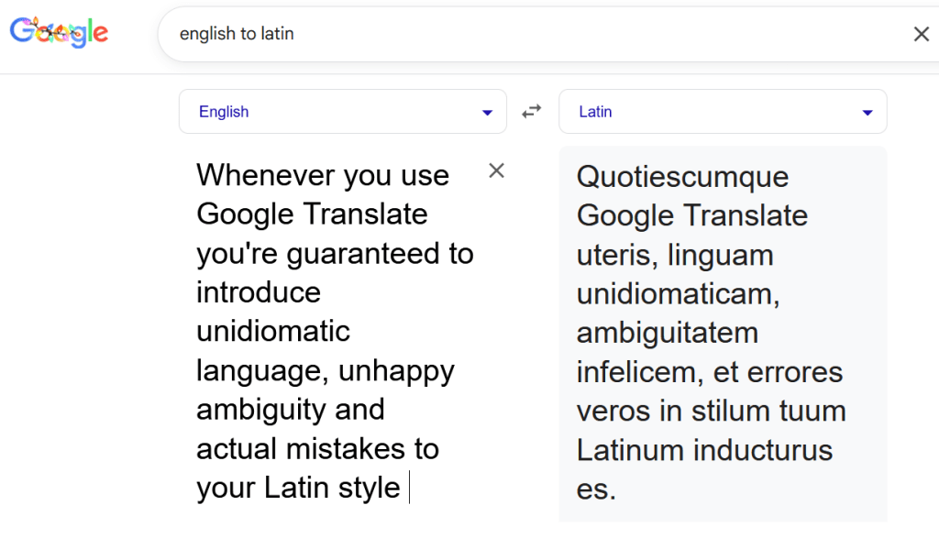This screenshot has width=939, height=560.
Task: Click the "Latin" target language label
Action: pyautogui.click(x=595, y=112)
